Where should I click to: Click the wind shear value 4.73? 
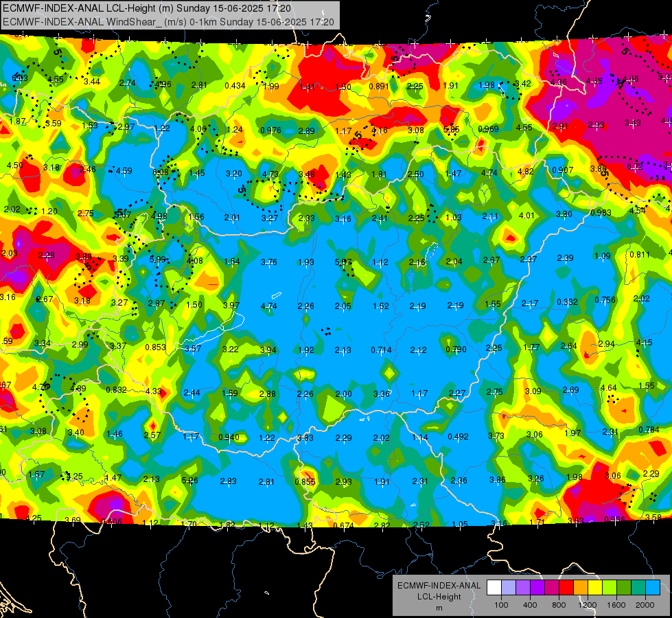[270, 174]
